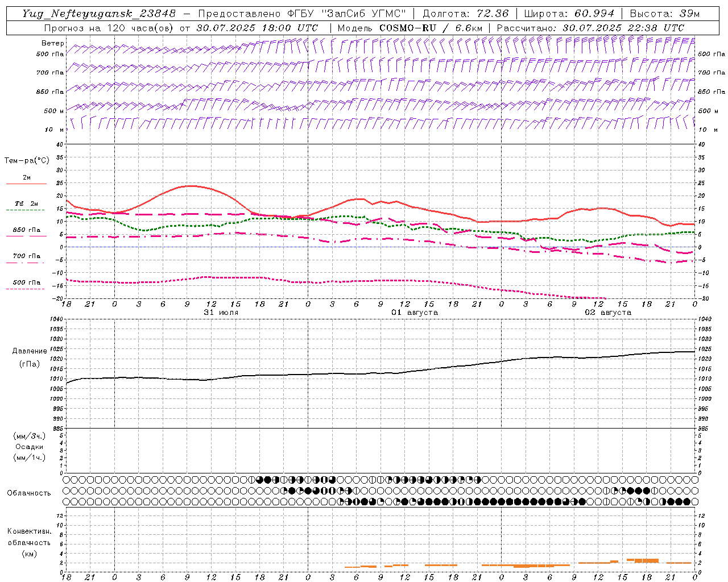Click the elevation text Высота: 39м
728x582 pixels.
coord(665,14)
